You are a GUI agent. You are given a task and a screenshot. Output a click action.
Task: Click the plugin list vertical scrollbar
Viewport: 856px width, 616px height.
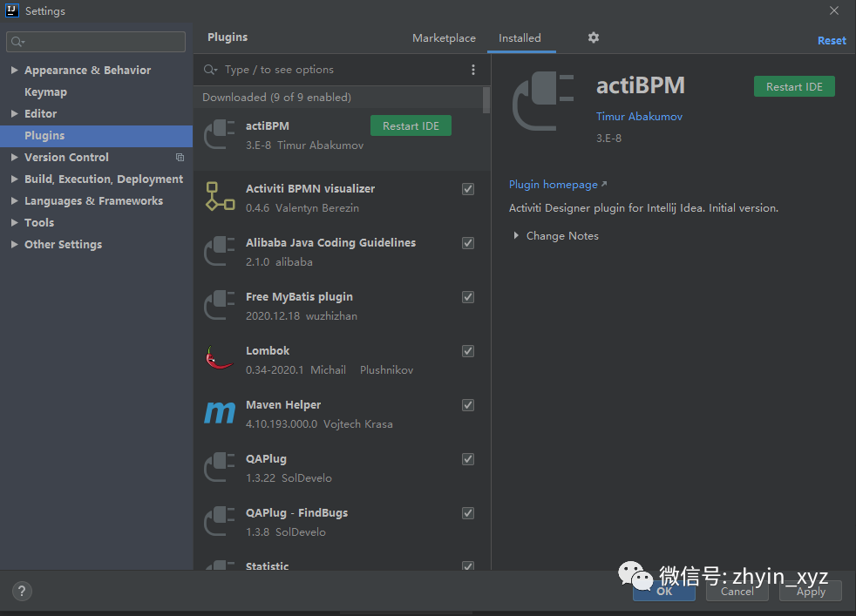click(486, 100)
